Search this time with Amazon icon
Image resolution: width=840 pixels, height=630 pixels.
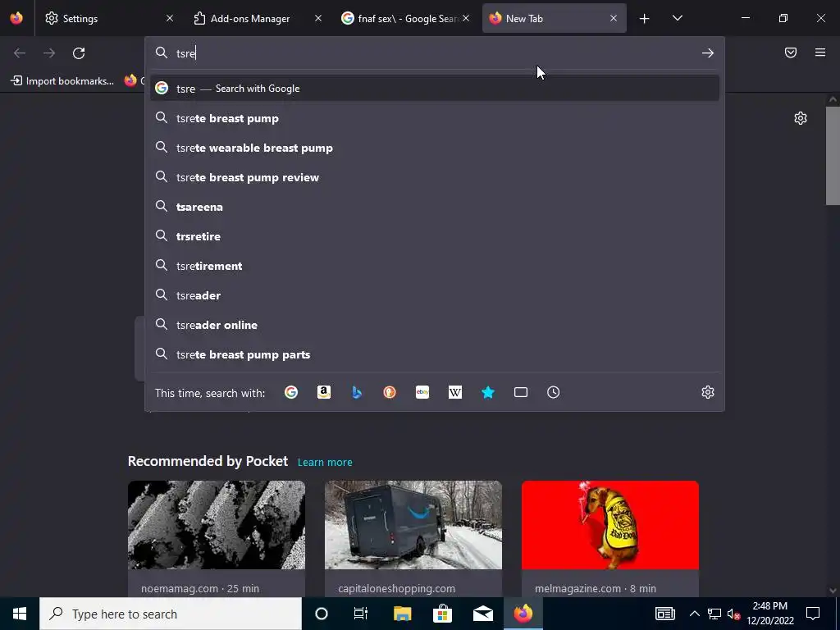[323, 393]
